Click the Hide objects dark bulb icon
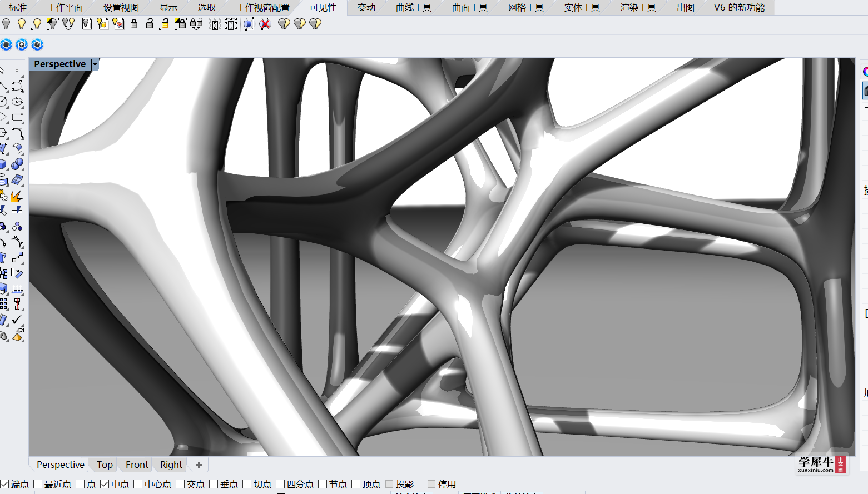The width and height of the screenshot is (868, 494). pyautogui.click(x=6, y=24)
